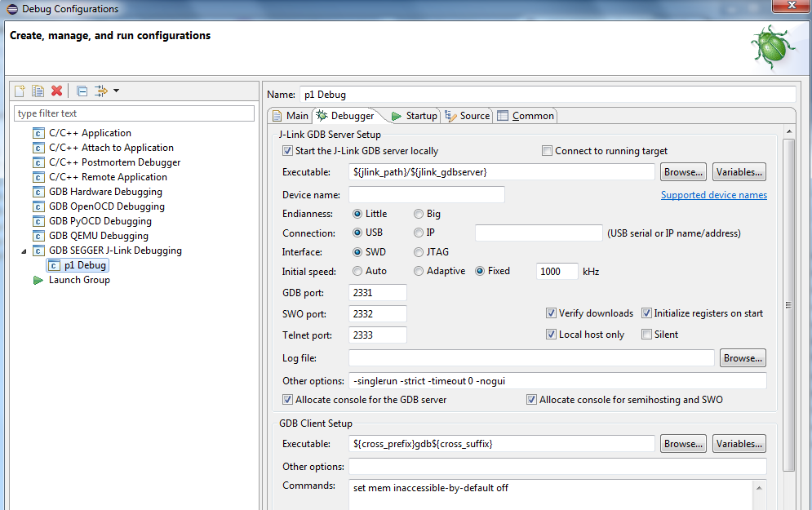Click the New launch configuration icon

click(20, 91)
